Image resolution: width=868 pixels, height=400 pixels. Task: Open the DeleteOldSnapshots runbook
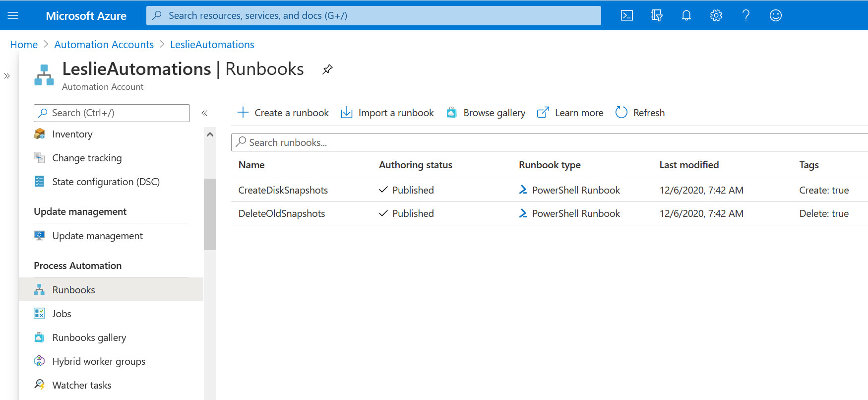(282, 213)
